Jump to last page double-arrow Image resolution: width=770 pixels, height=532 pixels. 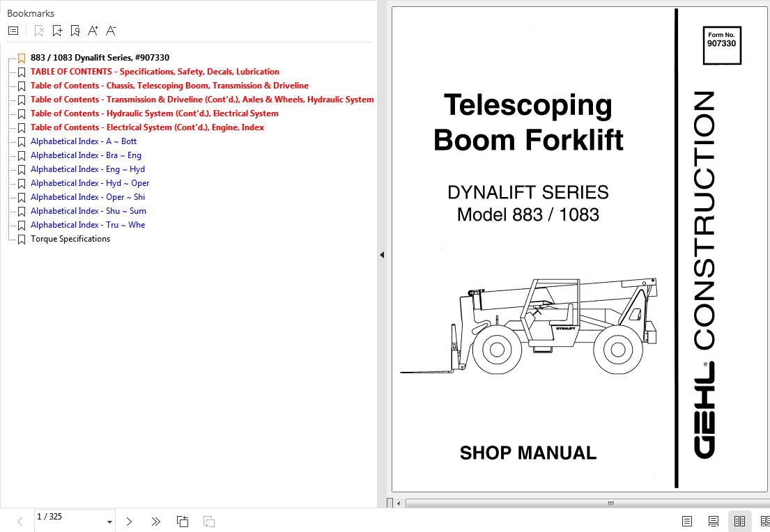(x=155, y=521)
